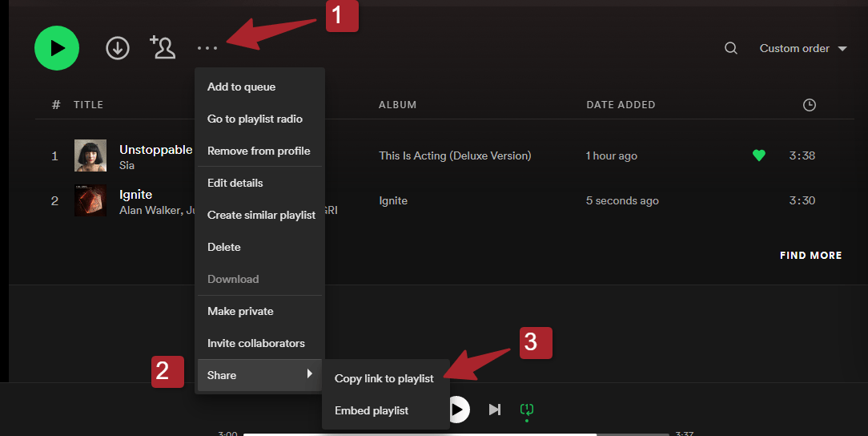
Task: Open the three-dot more options menu
Action: click(207, 48)
